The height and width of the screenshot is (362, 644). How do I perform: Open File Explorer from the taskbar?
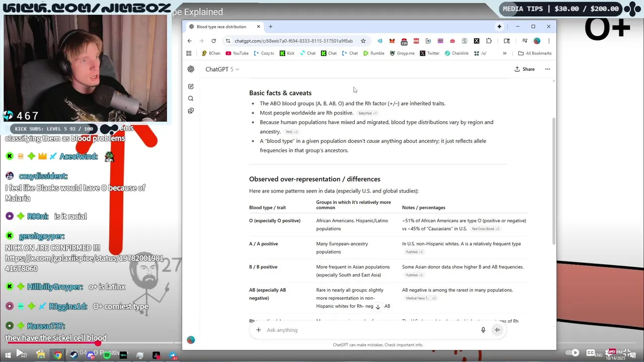41,355
